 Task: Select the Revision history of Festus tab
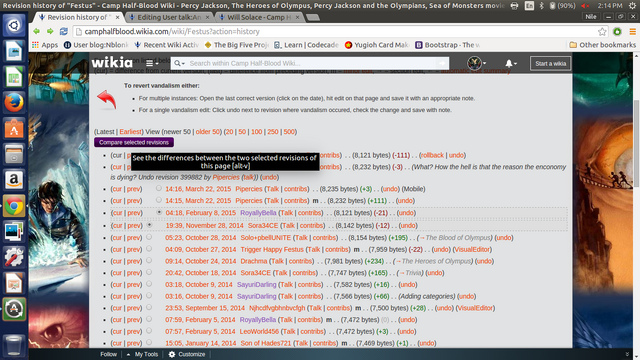click(x=79, y=17)
